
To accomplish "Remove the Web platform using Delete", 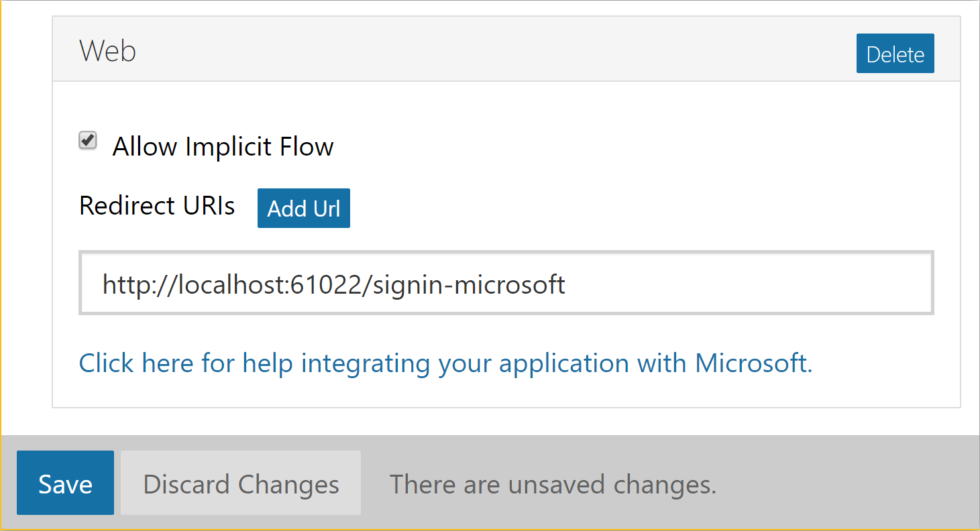I will pos(895,54).
